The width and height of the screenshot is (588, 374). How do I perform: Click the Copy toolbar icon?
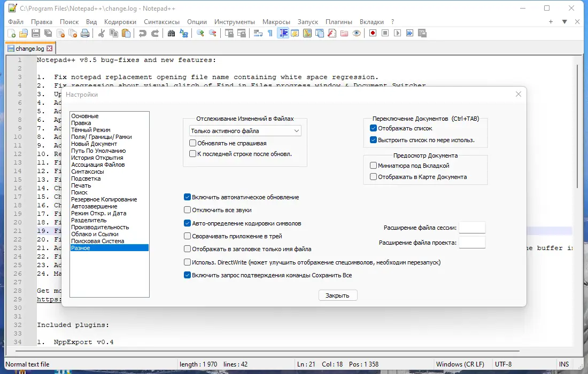click(x=114, y=33)
